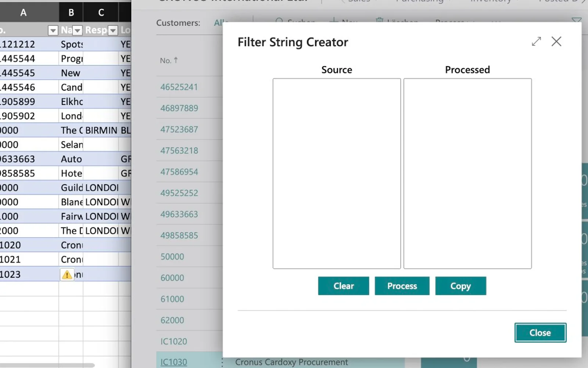Open customer 47586954 link
This screenshot has width=588, height=368.
179,172
